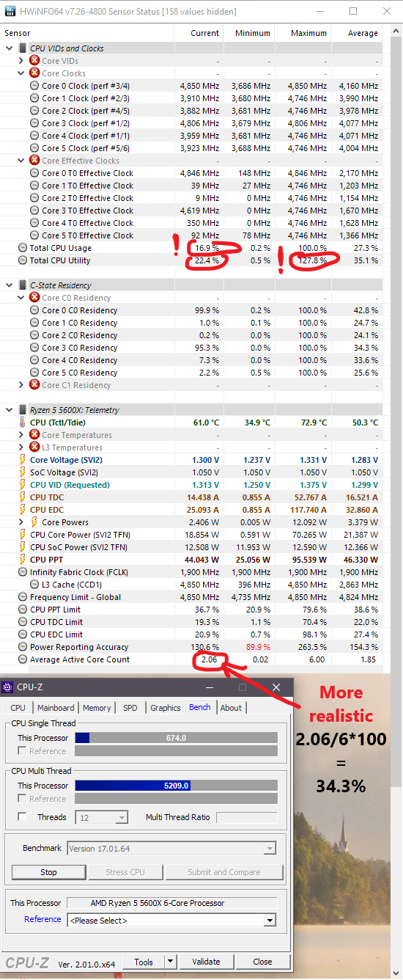403x980 pixels.
Task: Click the Core Voltage (SVI2) lightning icon
Action: (22, 460)
